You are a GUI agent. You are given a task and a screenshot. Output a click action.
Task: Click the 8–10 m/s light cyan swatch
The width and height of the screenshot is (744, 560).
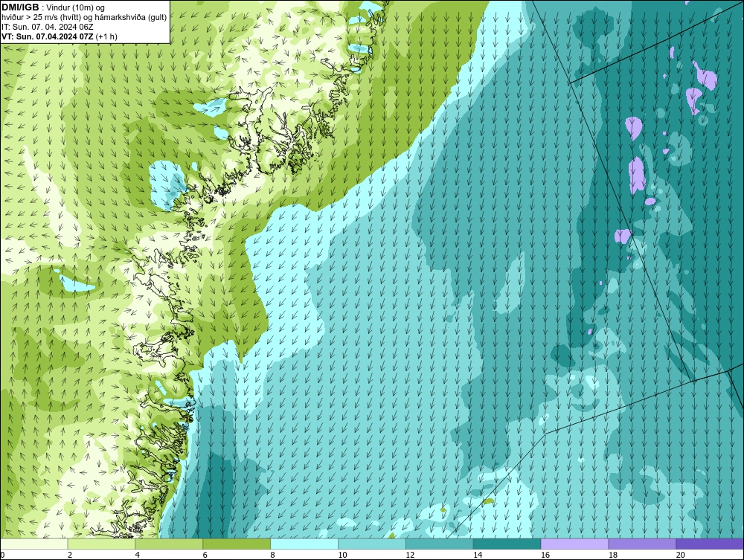(x=304, y=544)
